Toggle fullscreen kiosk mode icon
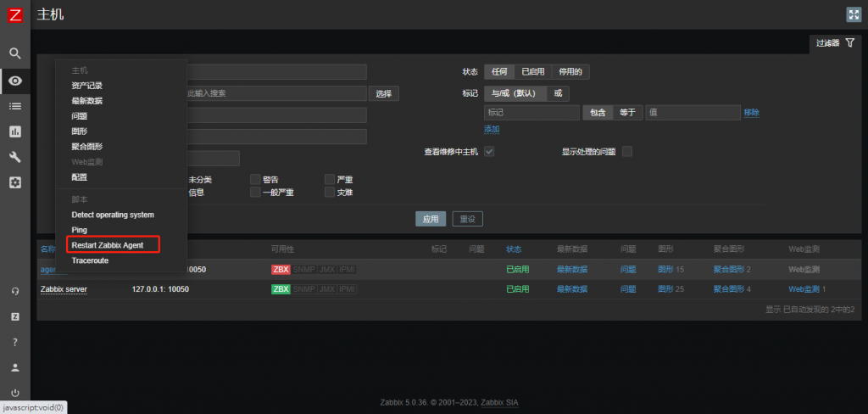The width and height of the screenshot is (868, 414). pos(854,14)
